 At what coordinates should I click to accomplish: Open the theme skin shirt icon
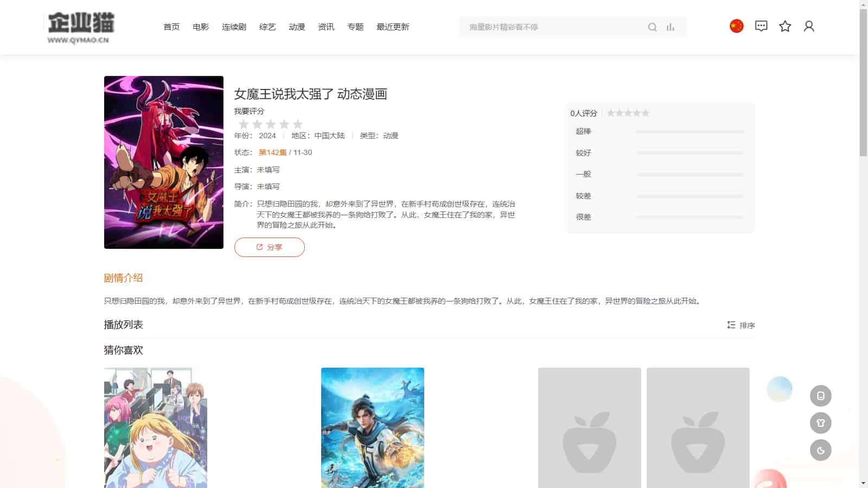pyautogui.click(x=821, y=423)
